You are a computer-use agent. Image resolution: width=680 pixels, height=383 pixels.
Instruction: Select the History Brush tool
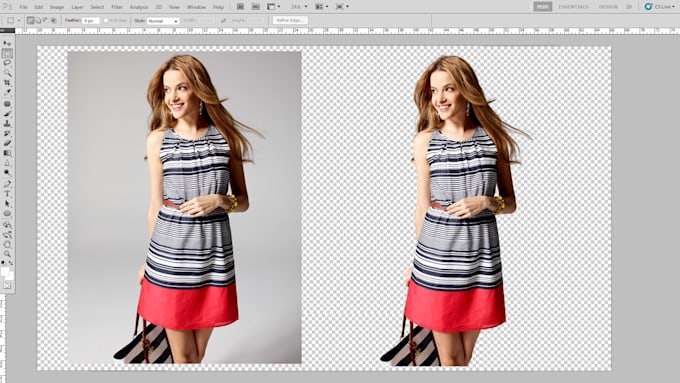[x=7, y=134]
